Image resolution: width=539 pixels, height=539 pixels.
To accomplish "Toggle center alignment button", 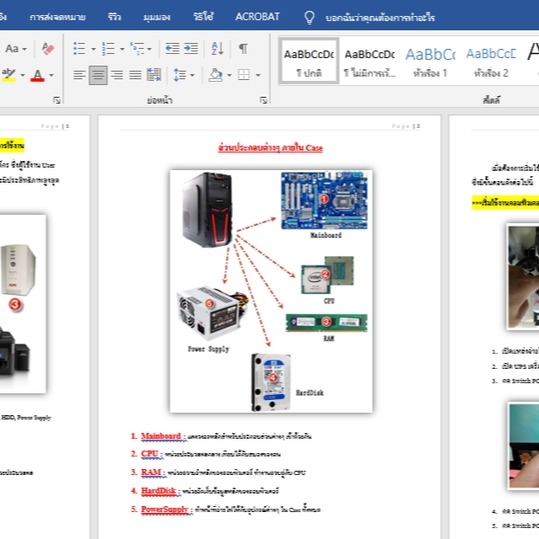I will pos(98,75).
